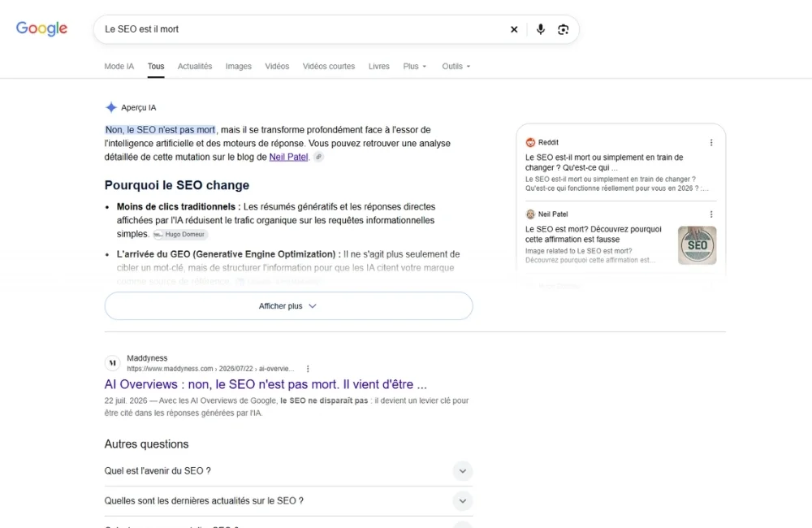Open the Livres tab
The width and height of the screenshot is (812, 528).
(x=379, y=67)
